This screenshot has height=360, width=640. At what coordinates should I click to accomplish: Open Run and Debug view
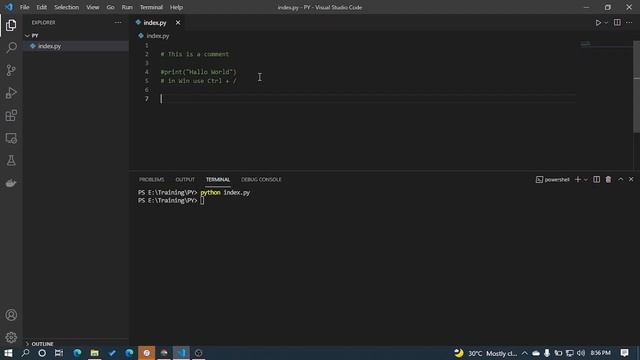tap(11, 93)
